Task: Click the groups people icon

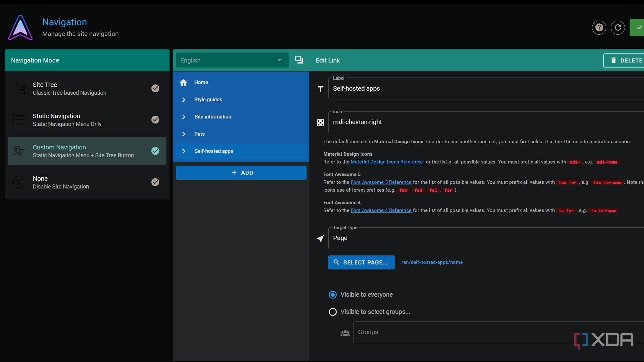Action: [x=345, y=333]
